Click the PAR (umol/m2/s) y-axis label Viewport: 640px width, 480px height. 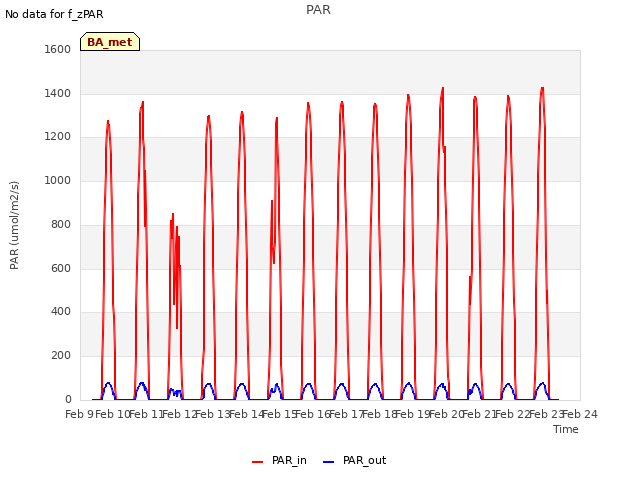coord(14,225)
